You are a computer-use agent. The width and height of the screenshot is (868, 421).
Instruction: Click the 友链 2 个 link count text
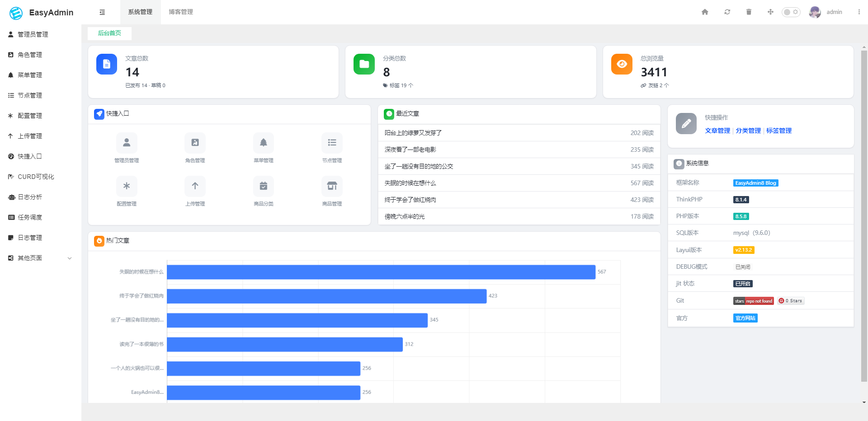point(658,85)
